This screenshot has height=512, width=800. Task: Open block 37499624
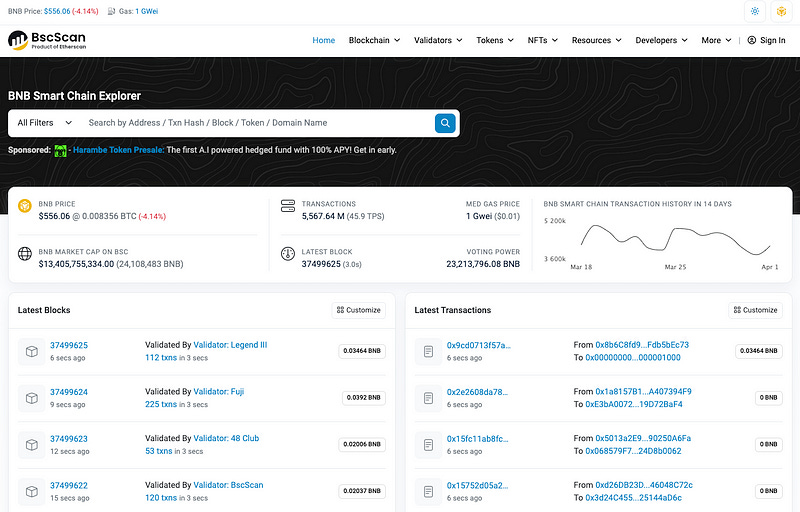click(69, 392)
